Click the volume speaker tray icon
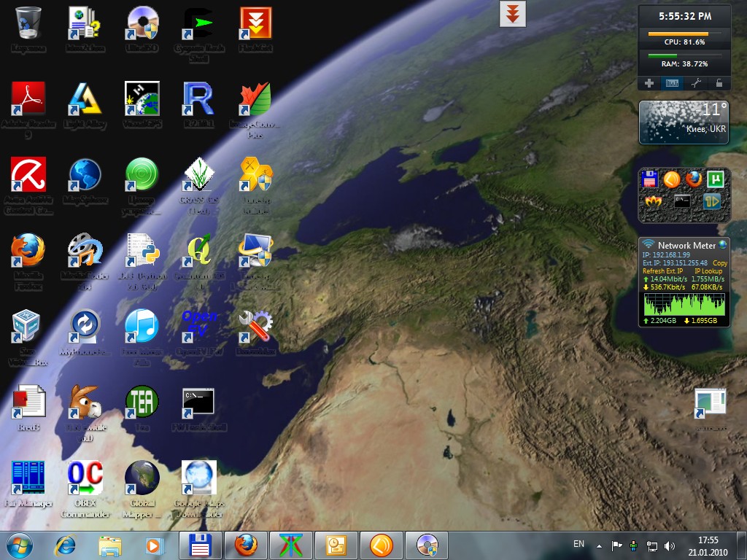Image resolution: width=747 pixels, height=560 pixels. click(670, 545)
